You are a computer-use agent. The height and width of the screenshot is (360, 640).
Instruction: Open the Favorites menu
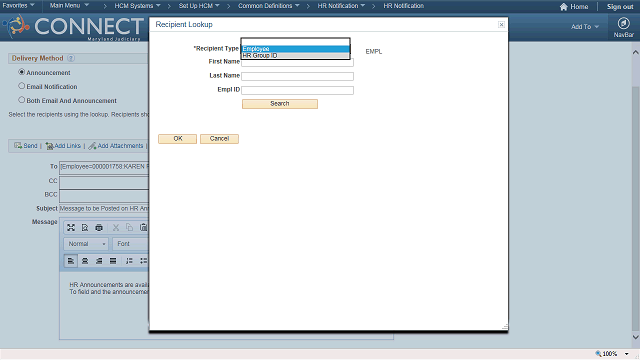[x=18, y=6]
